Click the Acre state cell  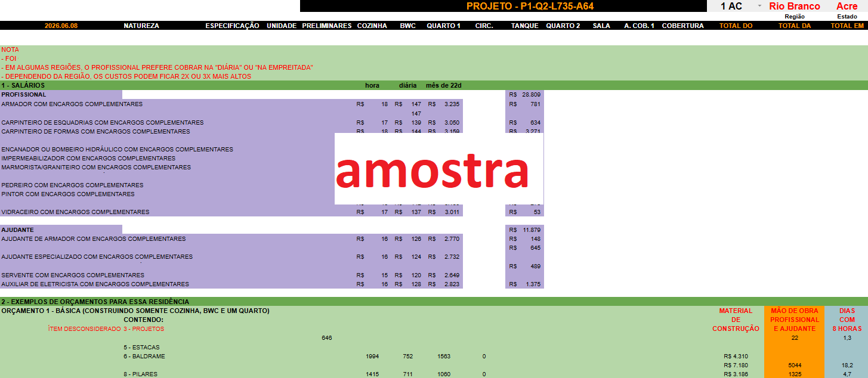pos(847,6)
